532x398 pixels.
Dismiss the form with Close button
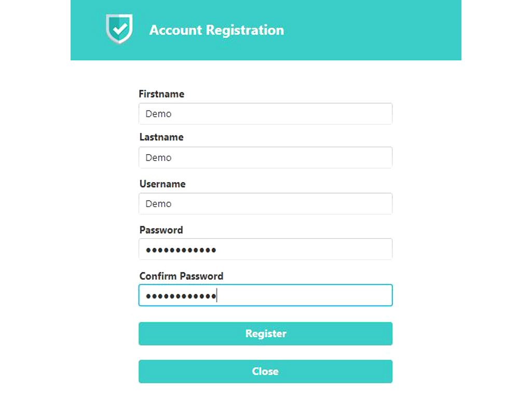click(x=265, y=372)
